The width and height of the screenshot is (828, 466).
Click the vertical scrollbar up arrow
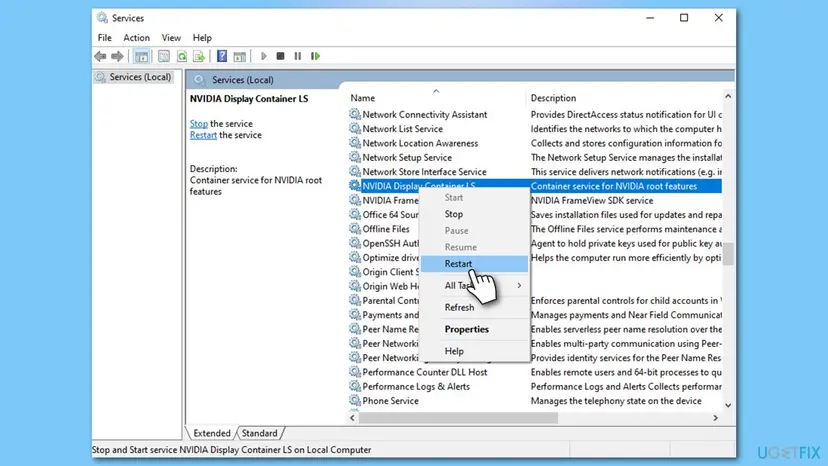(728, 96)
